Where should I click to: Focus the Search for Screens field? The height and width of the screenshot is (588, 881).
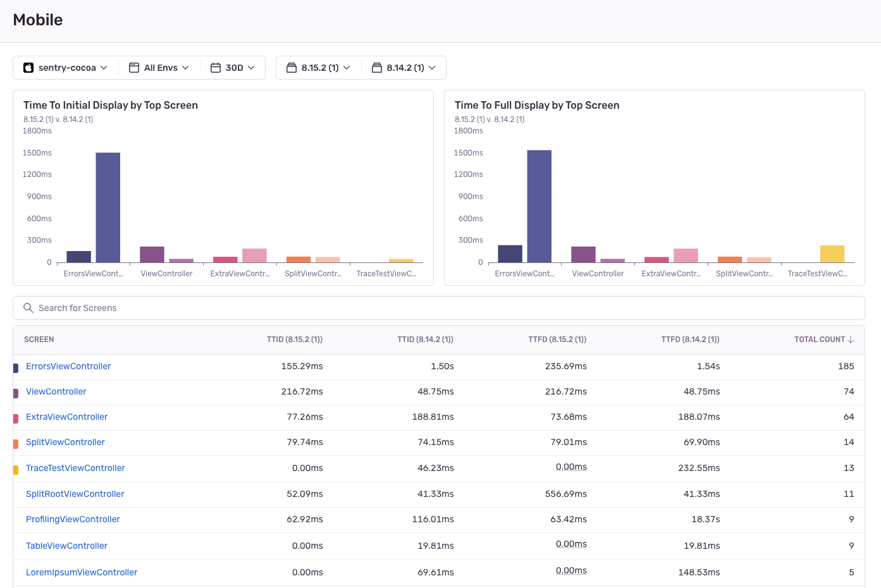439,308
